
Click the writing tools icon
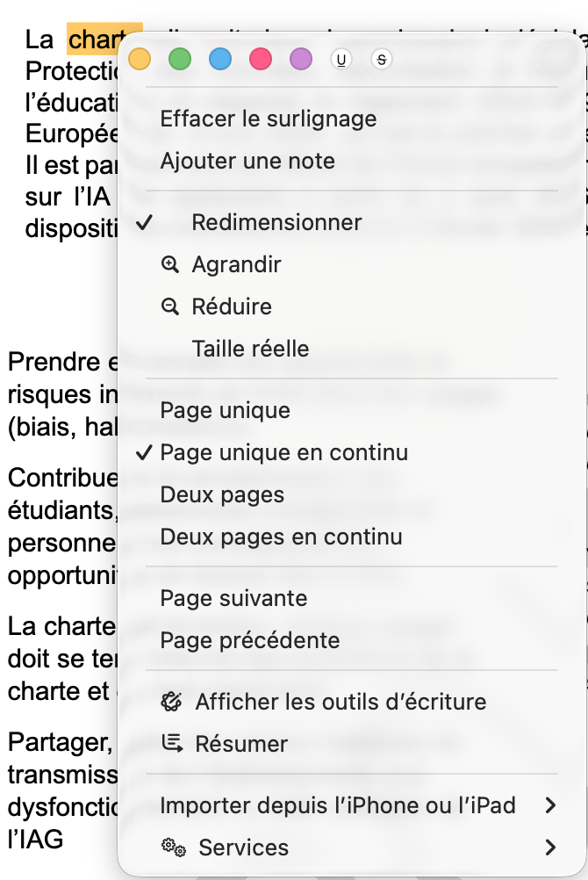(x=172, y=702)
